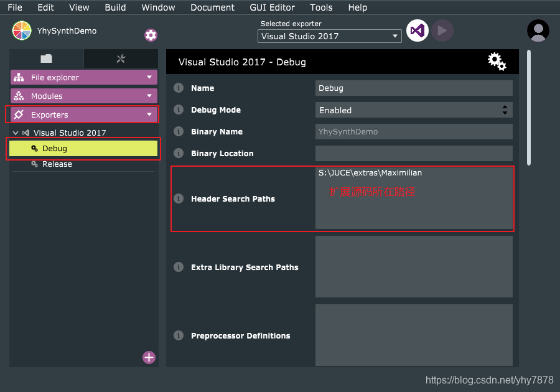This screenshot has height=392, width=560.
Task: Toggle the Exporters panel arrow
Action: (149, 114)
